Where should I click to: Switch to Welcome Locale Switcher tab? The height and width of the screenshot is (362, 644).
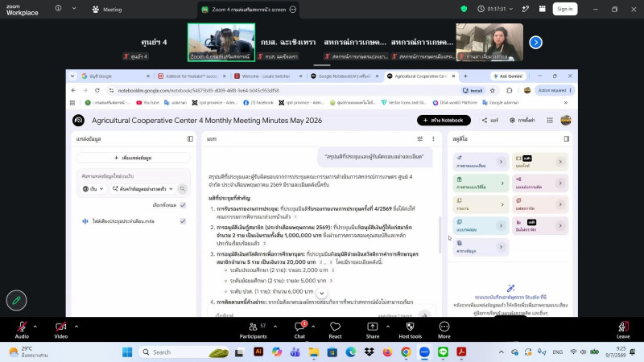268,76
